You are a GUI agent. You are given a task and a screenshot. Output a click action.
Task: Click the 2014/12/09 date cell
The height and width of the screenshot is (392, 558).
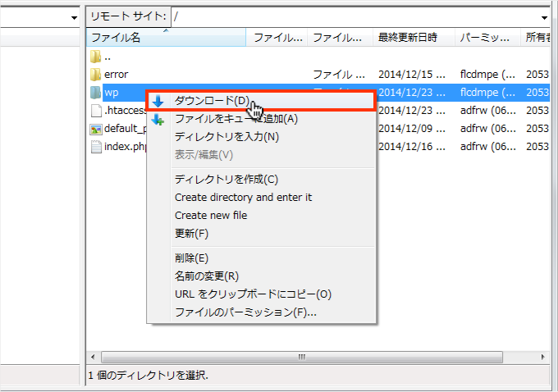[412, 129]
